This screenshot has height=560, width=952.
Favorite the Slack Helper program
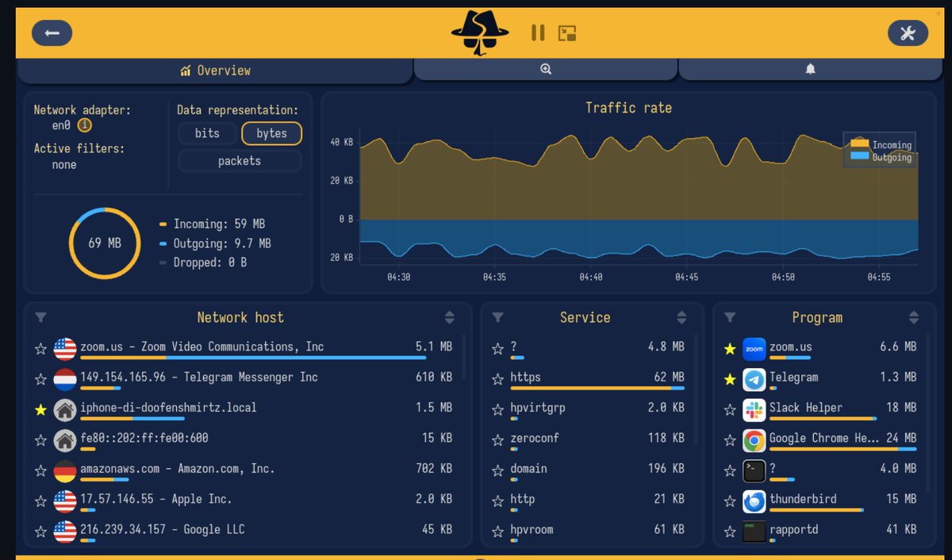(x=730, y=410)
